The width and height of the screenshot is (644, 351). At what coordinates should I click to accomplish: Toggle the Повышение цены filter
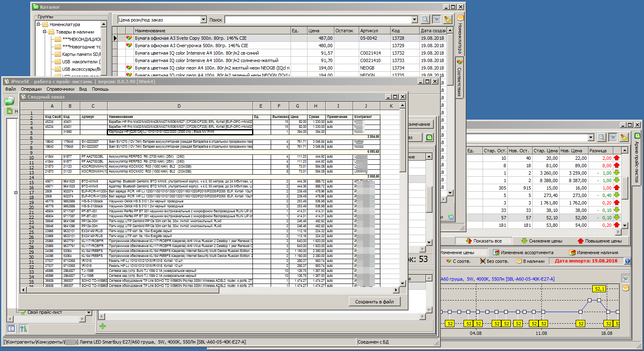[599, 241]
